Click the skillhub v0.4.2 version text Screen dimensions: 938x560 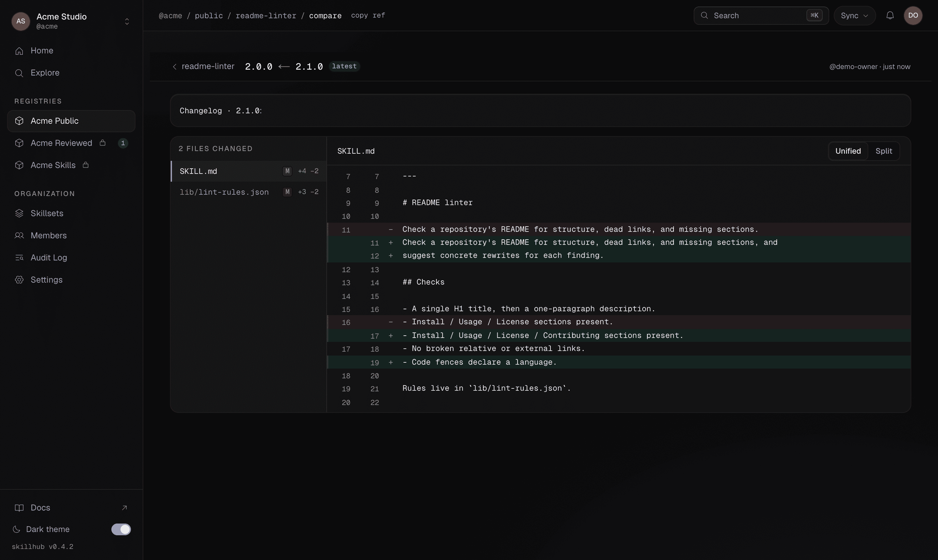tap(43, 547)
